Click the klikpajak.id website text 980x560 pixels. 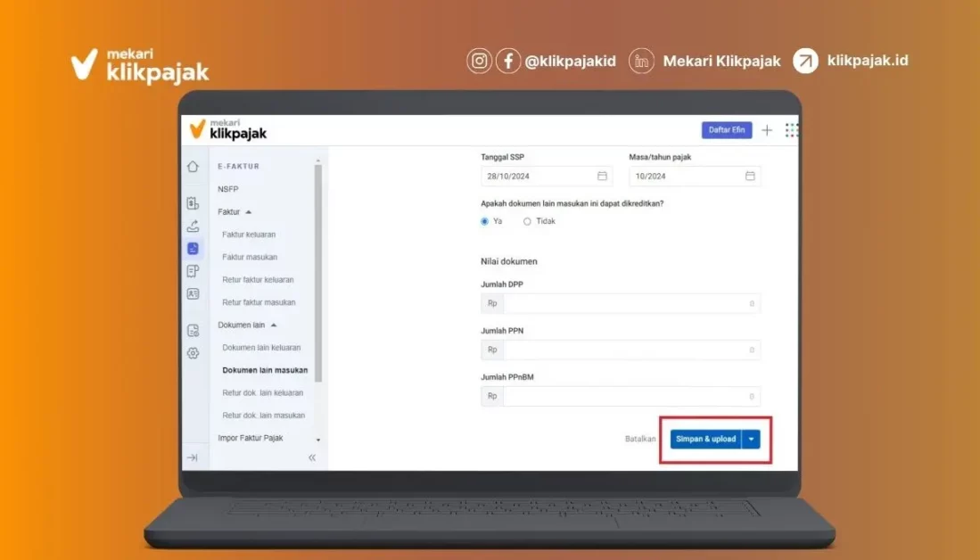point(868,60)
